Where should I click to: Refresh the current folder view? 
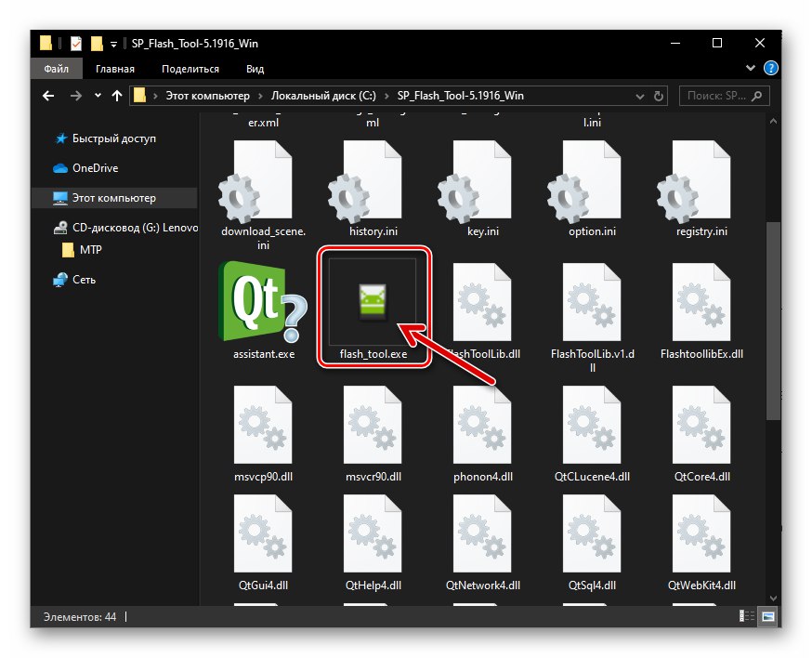658,97
